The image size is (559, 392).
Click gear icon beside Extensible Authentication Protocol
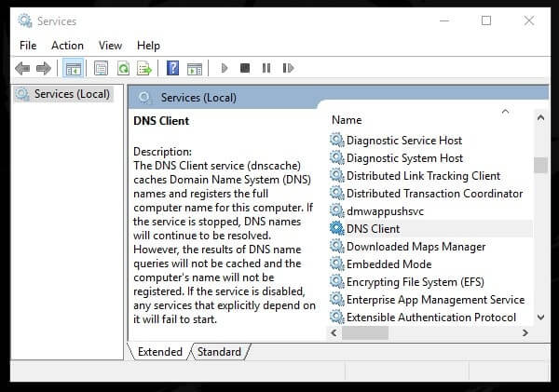[337, 317]
